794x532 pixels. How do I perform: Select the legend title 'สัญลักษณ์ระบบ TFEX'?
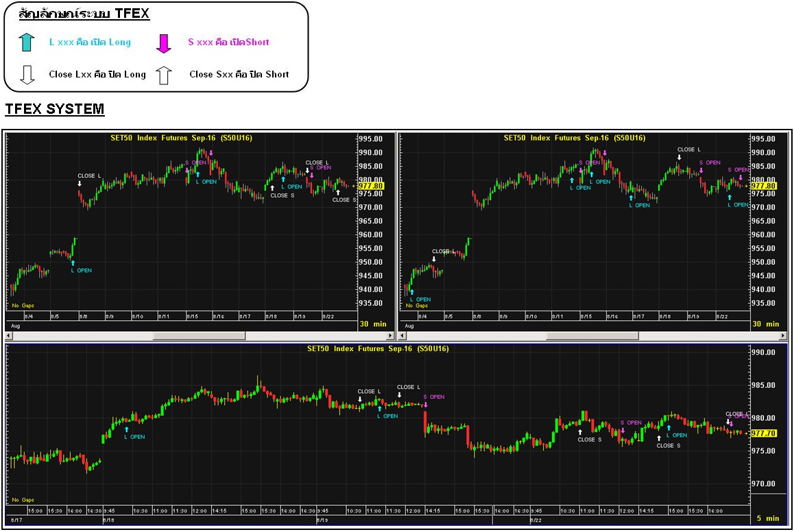click(x=84, y=13)
